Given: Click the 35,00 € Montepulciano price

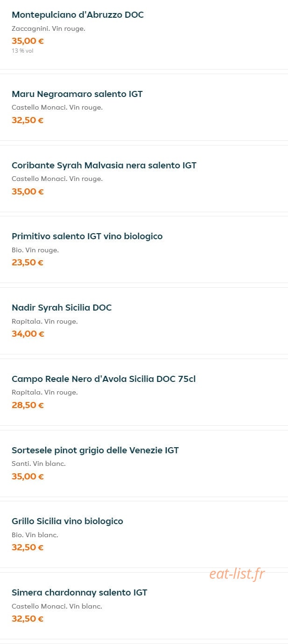Looking at the screenshot, I should pyautogui.click(x=28, y=41).
